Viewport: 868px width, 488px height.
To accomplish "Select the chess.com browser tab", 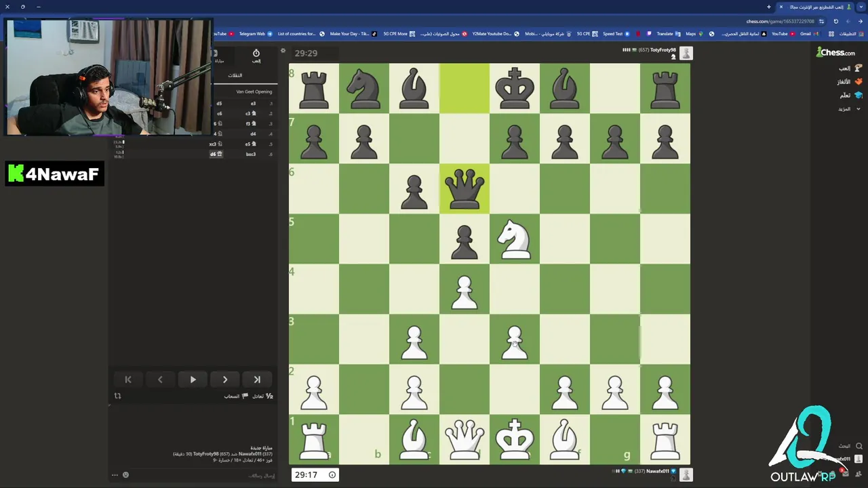I will click(816, 7).
